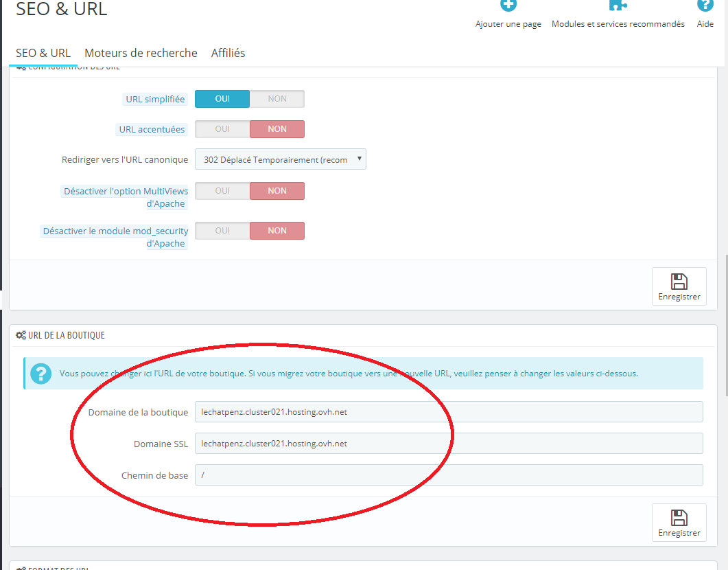
Task: Click the URL accentuées help label
Action: [x=152, y=129]
